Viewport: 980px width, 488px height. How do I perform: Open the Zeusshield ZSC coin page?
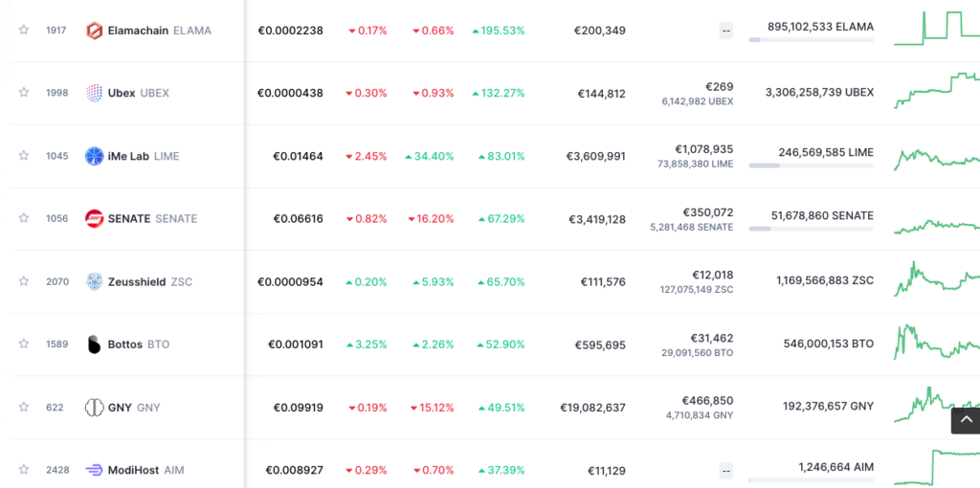(139, 281)
